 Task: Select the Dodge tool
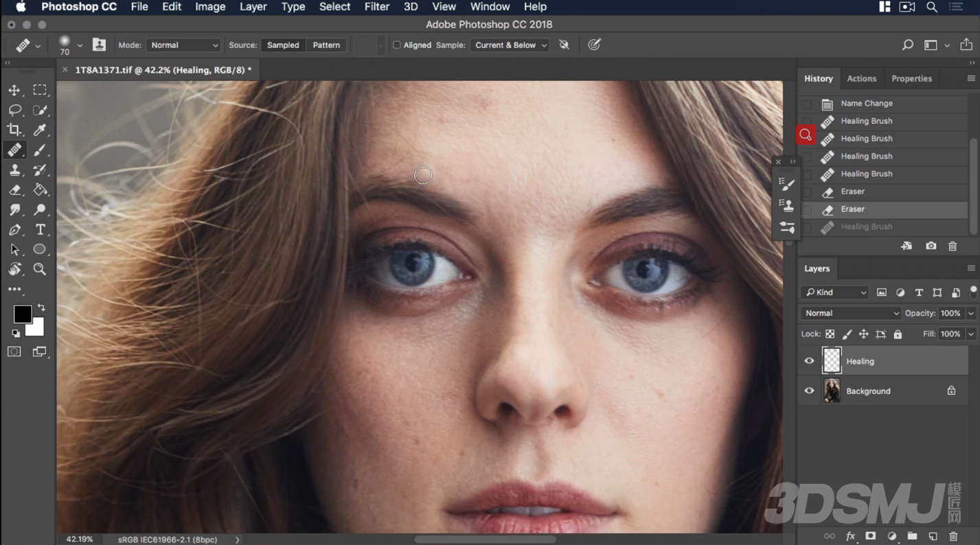[40, 209]
